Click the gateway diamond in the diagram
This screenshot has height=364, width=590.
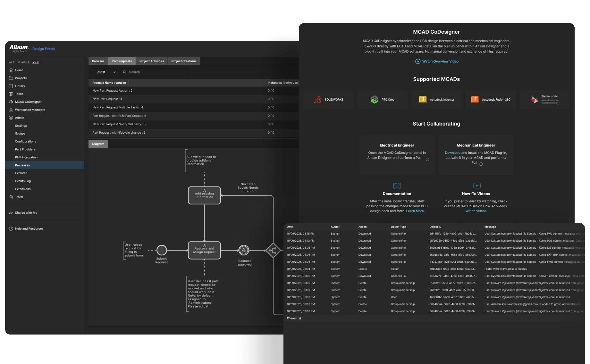coord(273,251)
